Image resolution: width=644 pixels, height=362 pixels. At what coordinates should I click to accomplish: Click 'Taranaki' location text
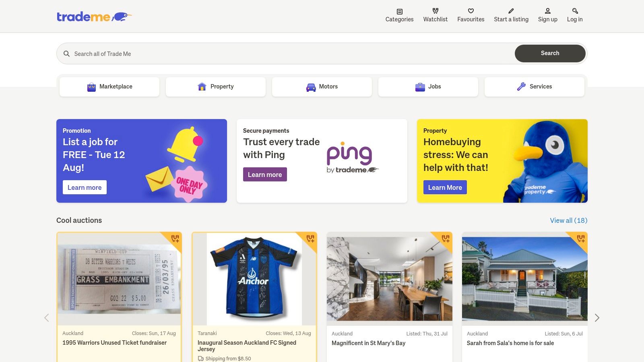pos(207,333)
